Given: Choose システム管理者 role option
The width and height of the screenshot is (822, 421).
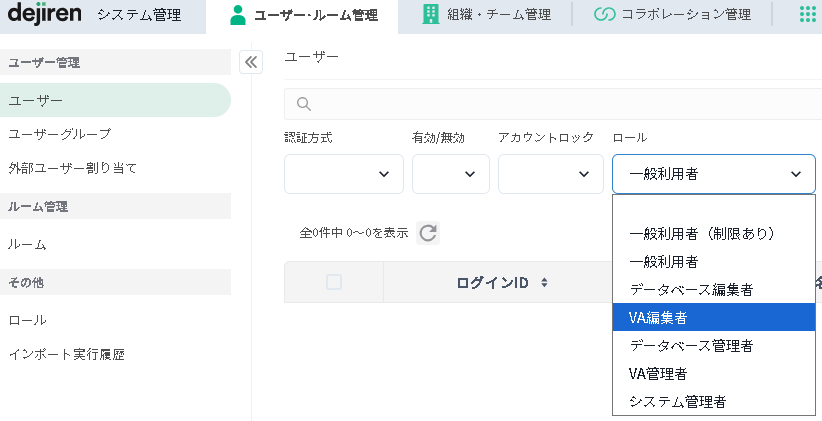Looking at the screenshot, I should tap(713, 401).
